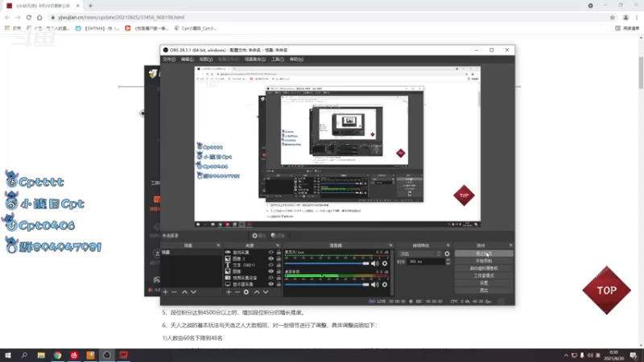The height and width of the screenshot is (362, 644).
Task: Open Windows Start menu
Action: tap(8, 355)
